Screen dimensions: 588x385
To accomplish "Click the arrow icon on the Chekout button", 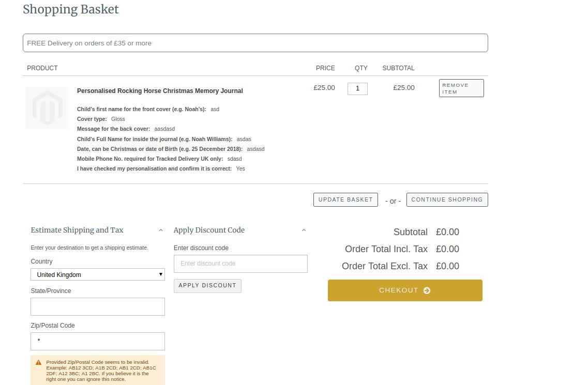I will coord(427,290).
